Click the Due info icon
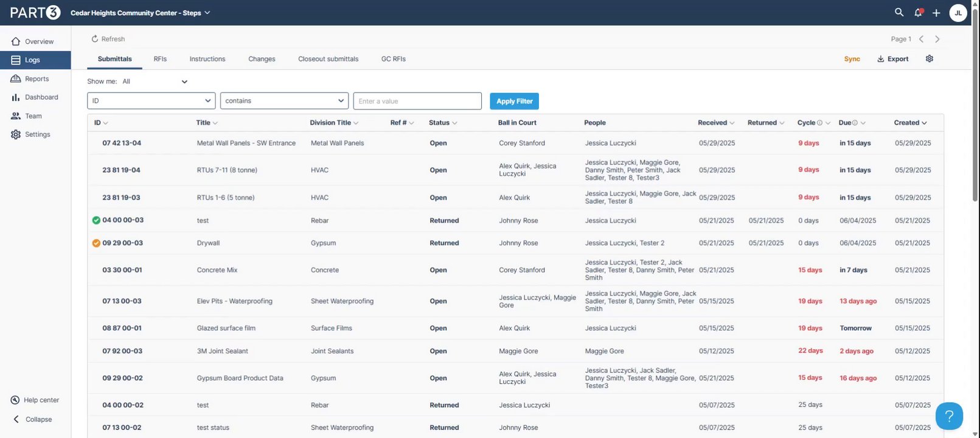This screenshot has height=438, width=980. click(855, 123)
